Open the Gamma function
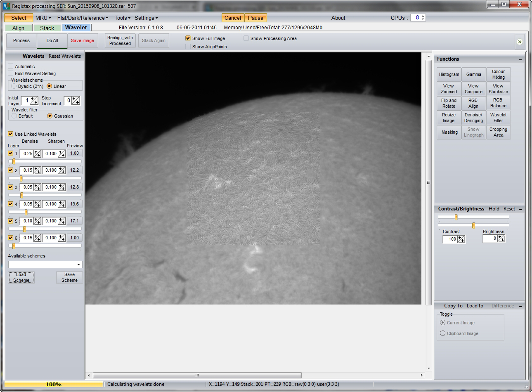The image size is (532, 392). click(474, 74)
